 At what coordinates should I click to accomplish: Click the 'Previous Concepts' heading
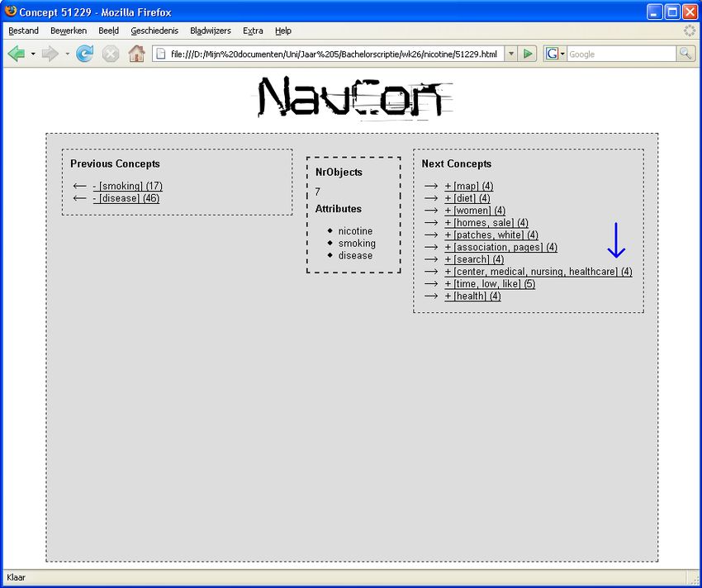pos(115,164)
